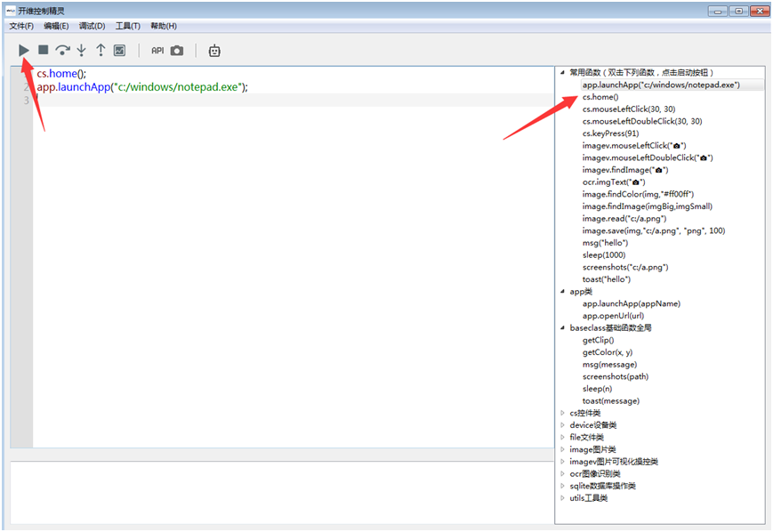The width and height of the screenshot is (773, 532).
Task: Select screenshots(path) function
Action: [x=616, y=376]
